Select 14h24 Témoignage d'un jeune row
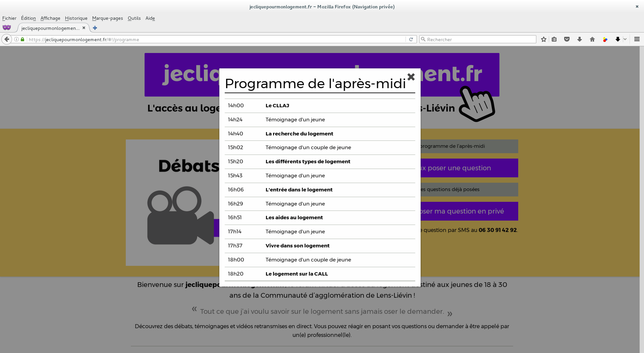The height and width of the screenshot is (353, 644). pyautogui.click(x=320, y=120)
